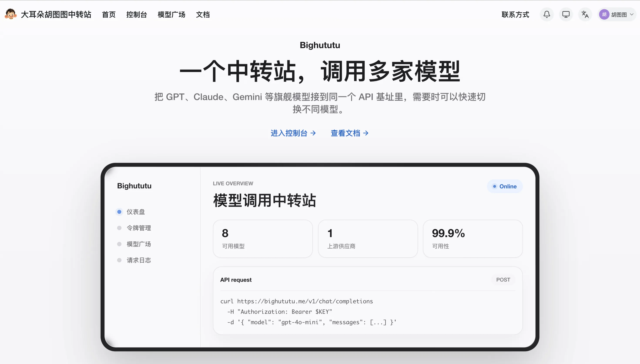Select 模型广场 in the preview sidebar

tap(134, 244)
